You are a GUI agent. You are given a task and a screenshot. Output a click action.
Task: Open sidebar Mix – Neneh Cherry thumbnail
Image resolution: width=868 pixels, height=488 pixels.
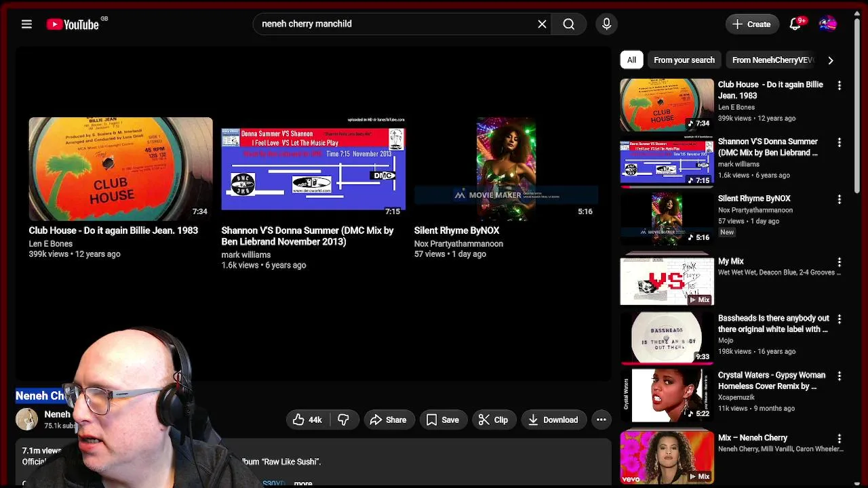click(667, 457)
